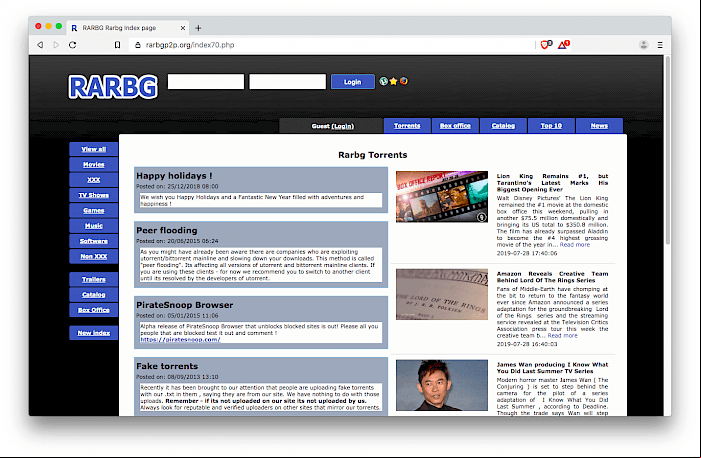The image size is (701, 458).
Task: Click the 2019-07-28 17:40:06 timestamp
Action: pos(527,253)
